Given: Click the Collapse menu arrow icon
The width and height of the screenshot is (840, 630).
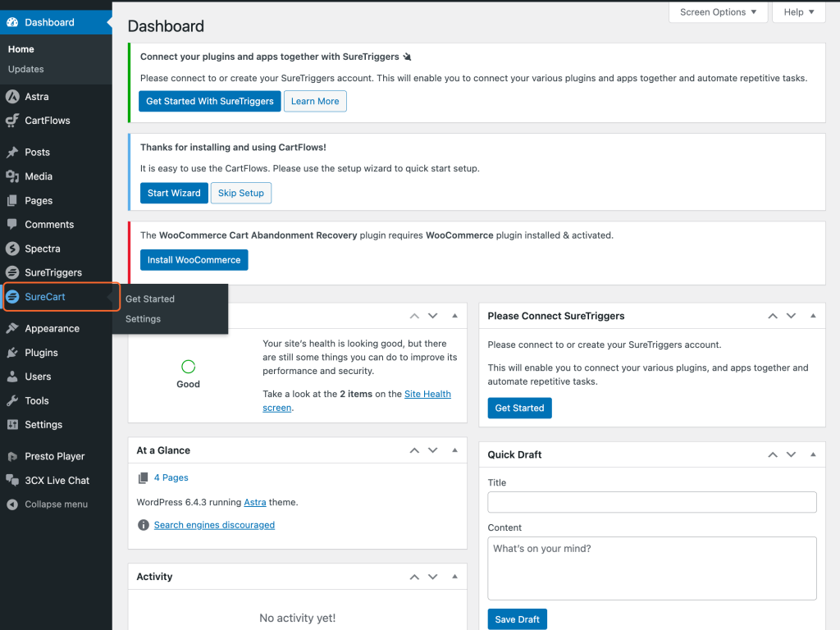Looking at the screenshot, I should pyautogui.click(x=12, y=504).
